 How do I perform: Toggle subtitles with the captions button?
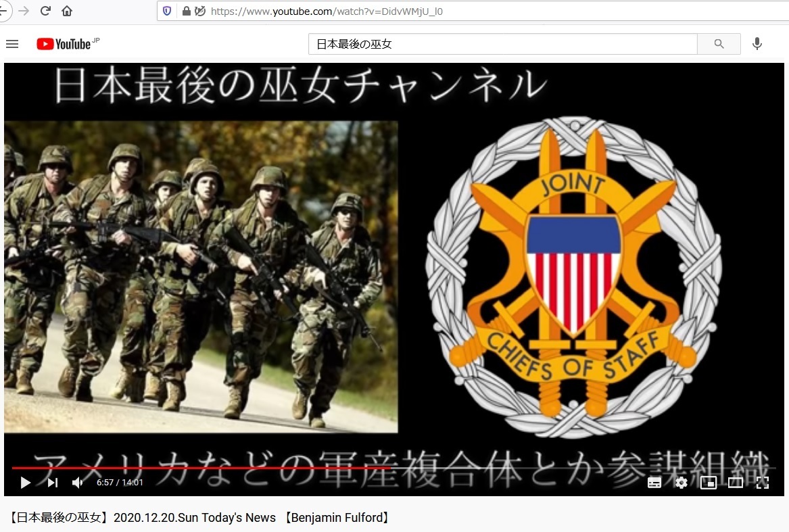[x=654, y=483]
